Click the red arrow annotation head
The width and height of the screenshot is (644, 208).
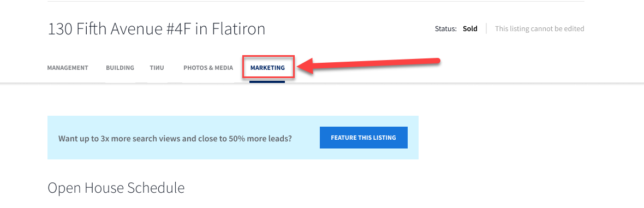[306, 66]
